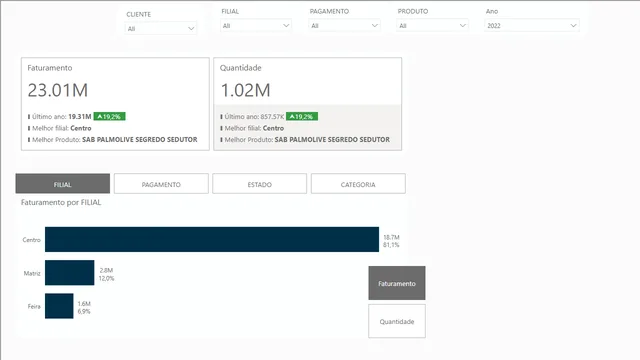Click the Quantidade 1.02M value

[245, 90]
